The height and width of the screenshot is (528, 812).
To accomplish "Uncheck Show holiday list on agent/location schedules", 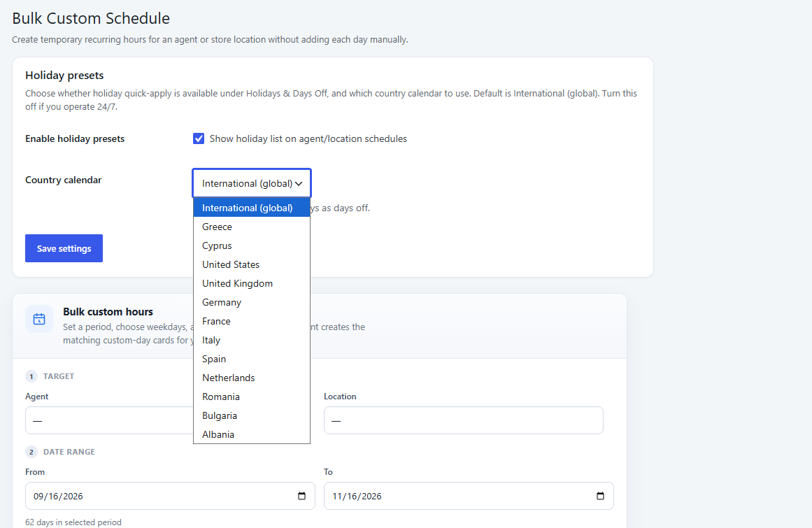I will [199, 138].
